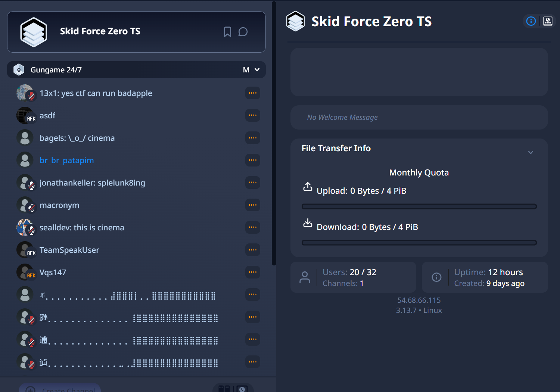Click the "Monthly Quota" heading
Image resolution: width=560 pixels, height=392 pixels.
pos(419,172)
